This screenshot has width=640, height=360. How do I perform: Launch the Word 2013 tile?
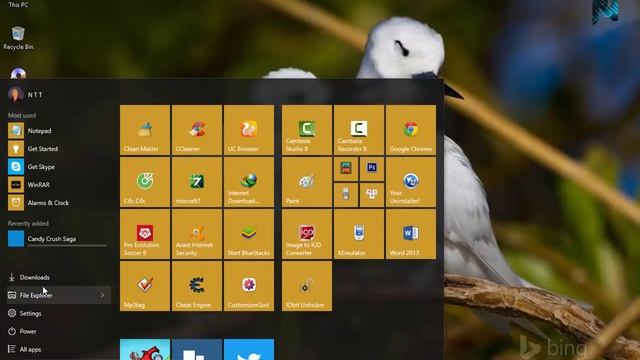[x=411, y=234]
